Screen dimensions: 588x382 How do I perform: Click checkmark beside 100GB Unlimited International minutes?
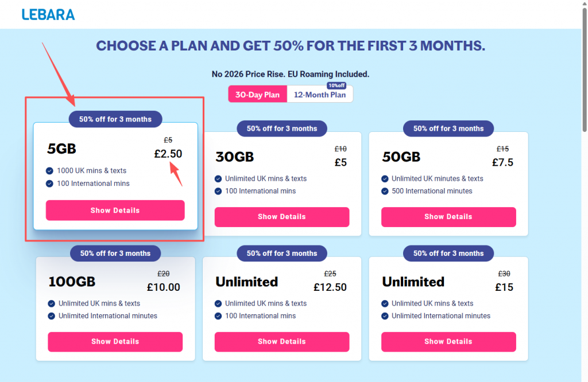[x=51, y=315]
